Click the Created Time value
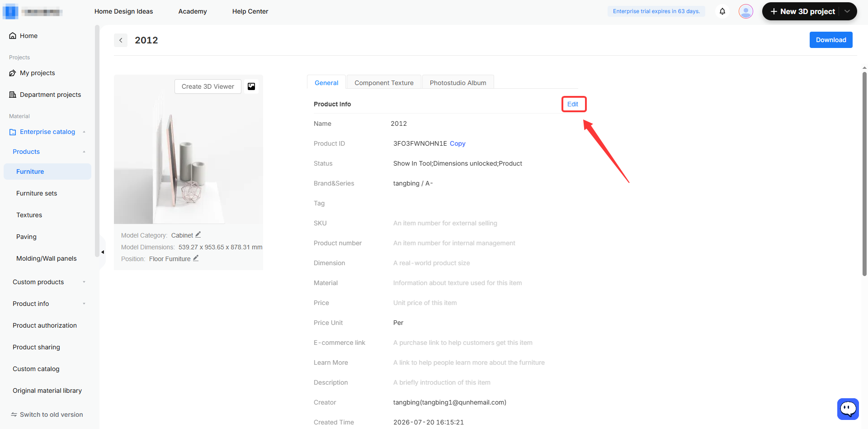Viewport: 868px width, 429px height. (x=429, y=422)
